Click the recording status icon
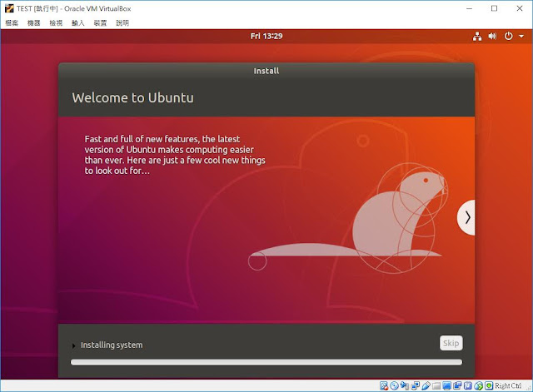Image resolution: width=533 pixels, height=392 pixels. click(457, 385)
